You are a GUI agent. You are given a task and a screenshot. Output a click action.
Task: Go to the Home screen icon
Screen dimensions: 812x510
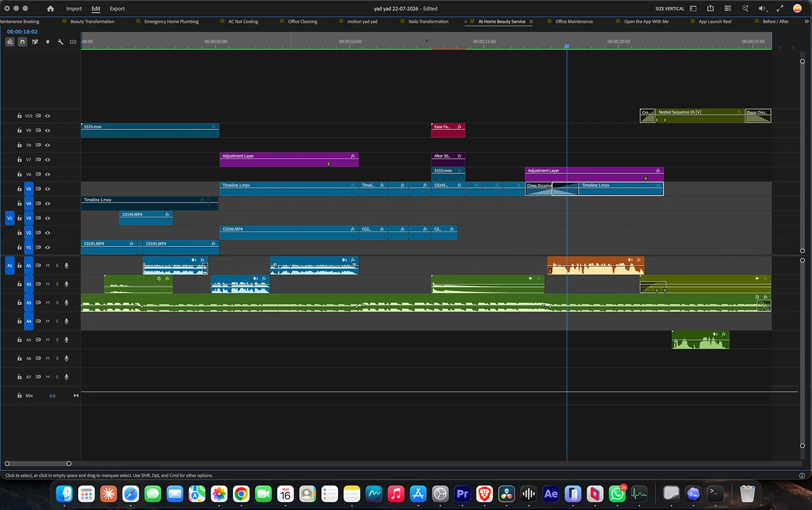pyautogui.click(x=50, y=9)
